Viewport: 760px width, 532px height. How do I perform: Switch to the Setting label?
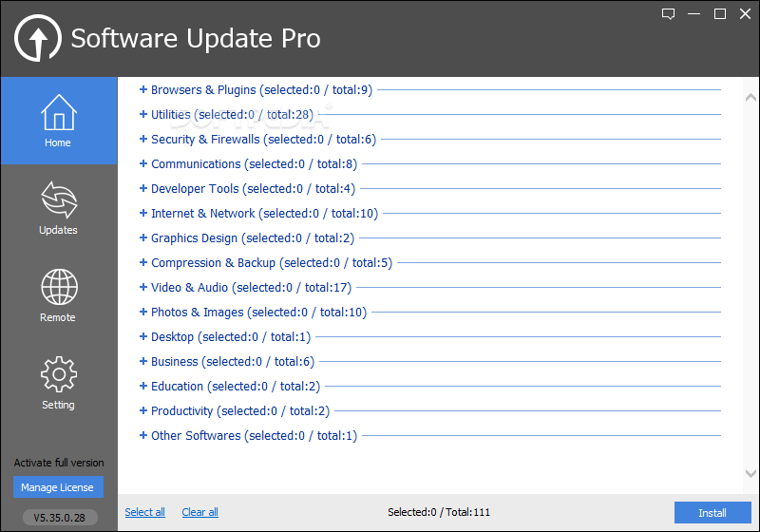click(58, 405)
